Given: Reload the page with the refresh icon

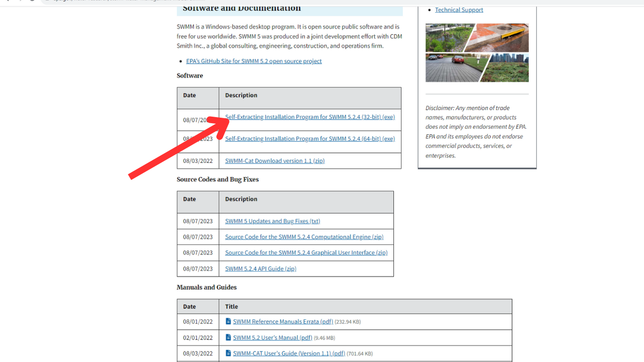Looking at the screenshot, I should click(x=31, y=2).
